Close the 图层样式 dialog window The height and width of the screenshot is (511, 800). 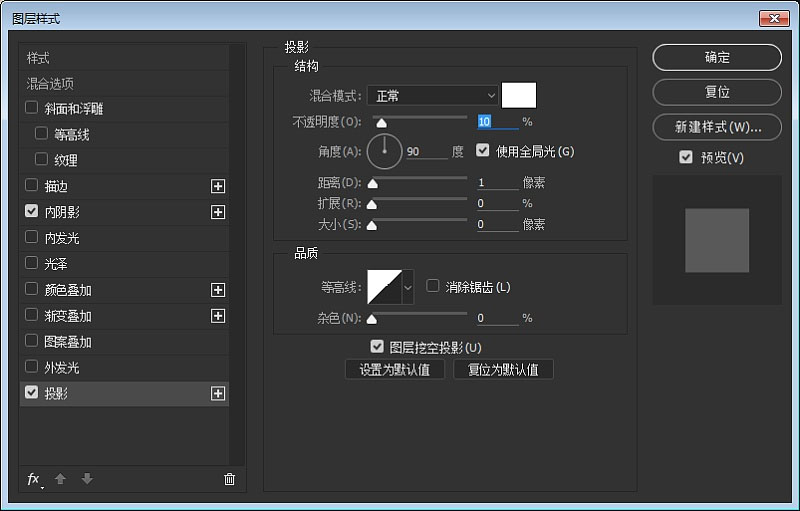pyautogui.click(x=774, y=18)
